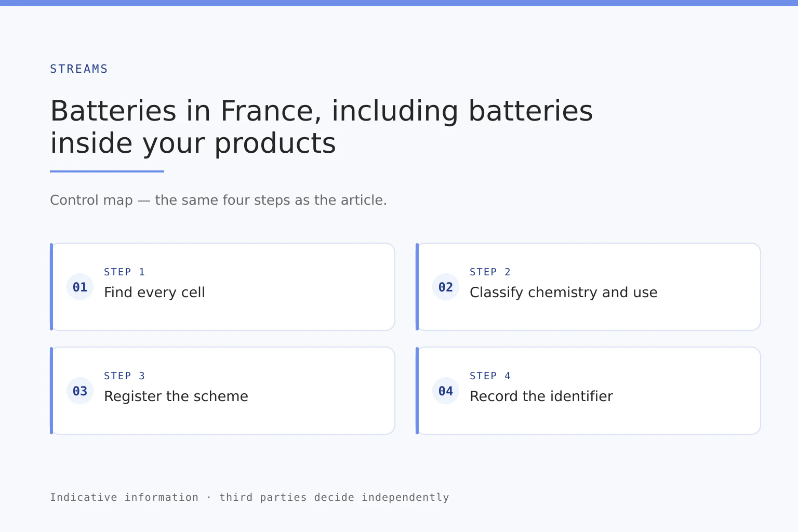798x532 pixels.
Task: Click the Indicative information footer note
Action: 249,497
